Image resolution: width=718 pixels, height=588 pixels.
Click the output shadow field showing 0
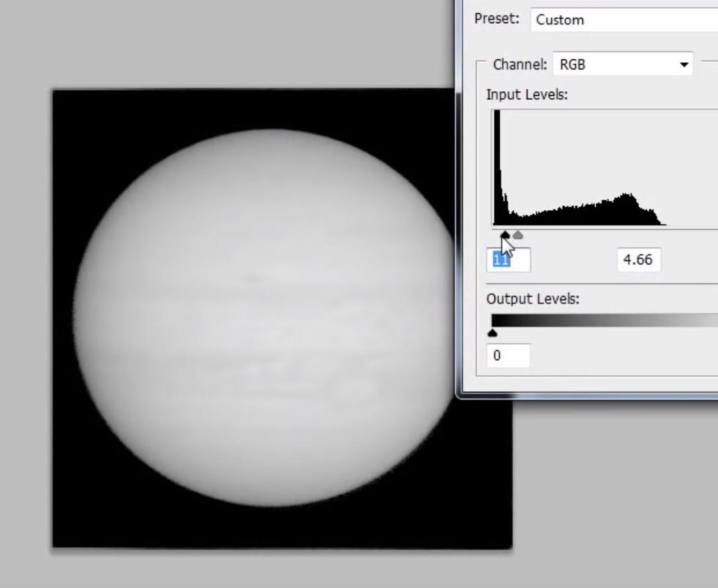tap(508, 355)
